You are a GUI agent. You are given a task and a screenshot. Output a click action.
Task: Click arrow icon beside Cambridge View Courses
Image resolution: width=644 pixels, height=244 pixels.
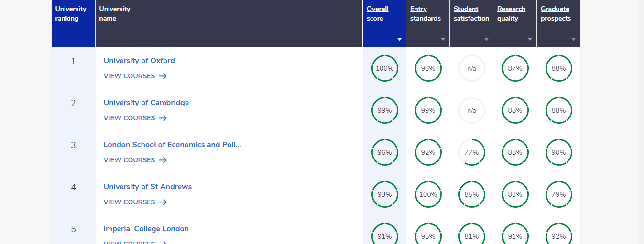point(163,118)
